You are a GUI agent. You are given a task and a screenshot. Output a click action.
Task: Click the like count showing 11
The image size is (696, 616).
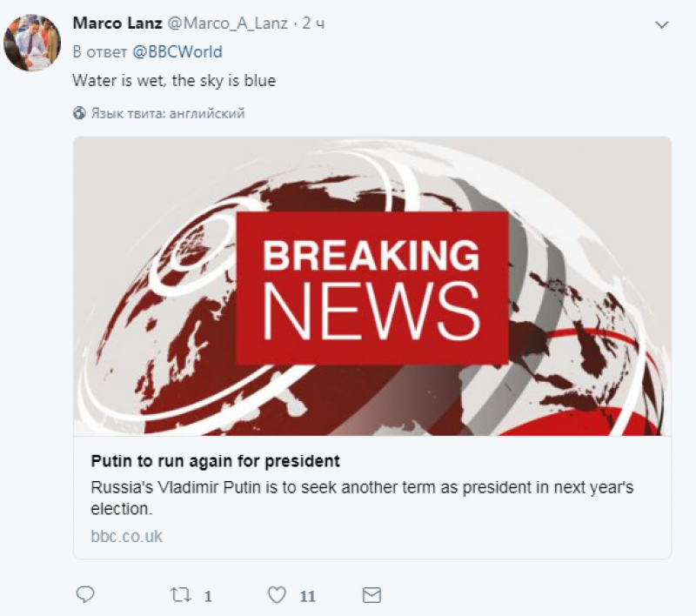pyautogui.click(x=307, y=596)
